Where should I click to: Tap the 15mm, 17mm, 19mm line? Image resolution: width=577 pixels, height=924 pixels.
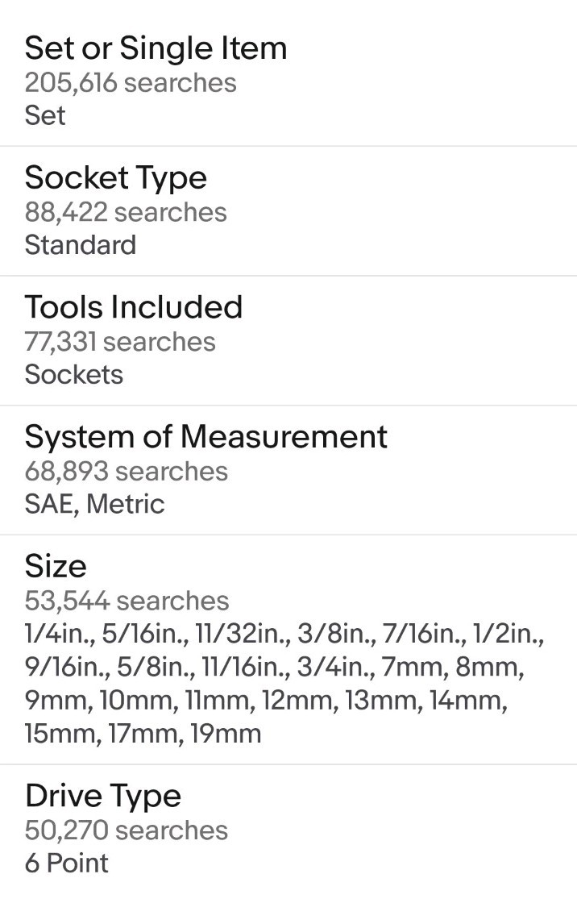[x=143, y=735]
